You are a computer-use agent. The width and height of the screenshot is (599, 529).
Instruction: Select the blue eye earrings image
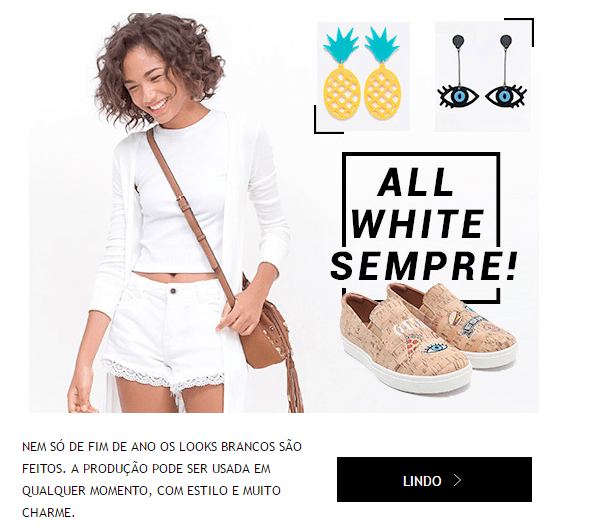(x=483, y=76)
